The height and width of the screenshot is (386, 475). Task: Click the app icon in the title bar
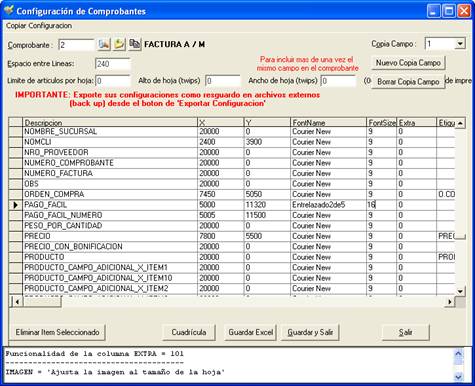(8, 10)
